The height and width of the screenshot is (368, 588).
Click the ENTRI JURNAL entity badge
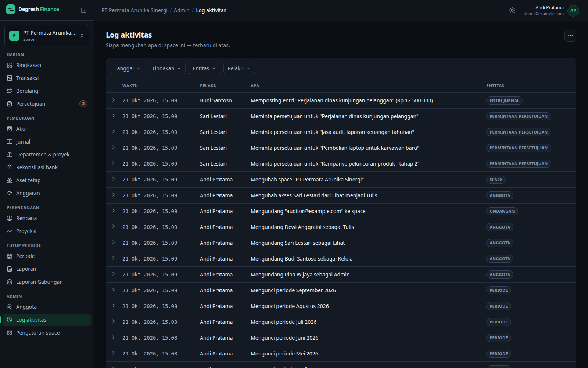[504, 100]
